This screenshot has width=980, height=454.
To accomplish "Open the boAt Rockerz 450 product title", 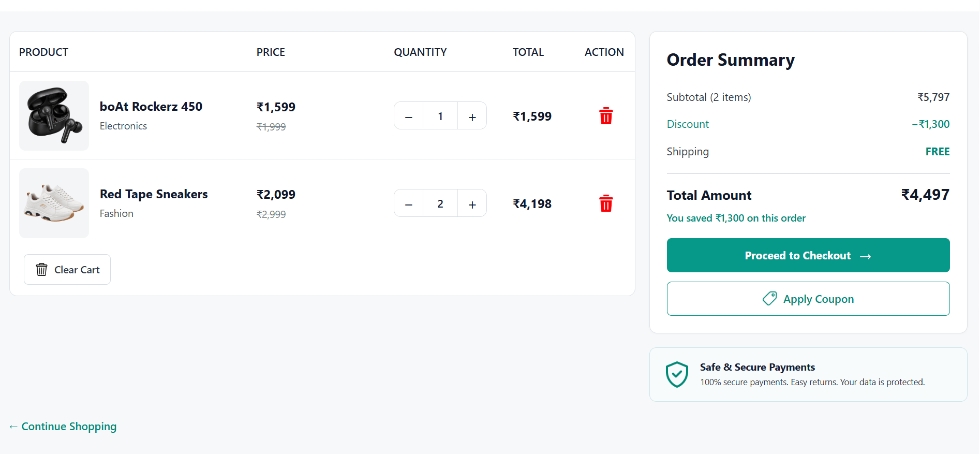I will point(151,107).
